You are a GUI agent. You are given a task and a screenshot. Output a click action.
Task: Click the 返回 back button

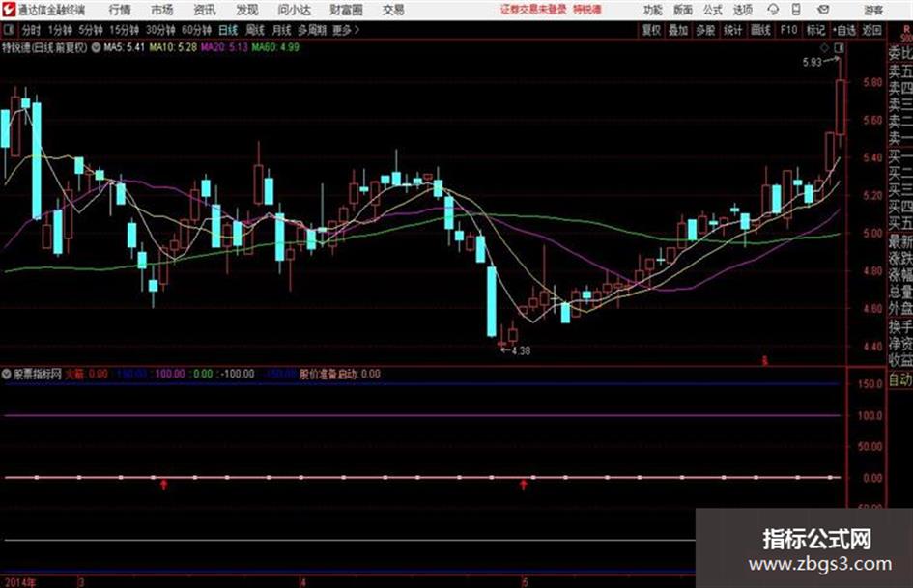pos(871,30)
